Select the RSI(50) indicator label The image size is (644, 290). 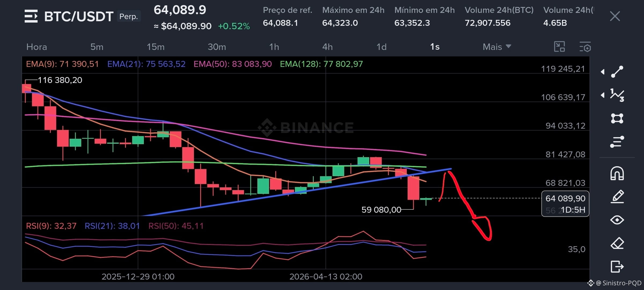176,226
